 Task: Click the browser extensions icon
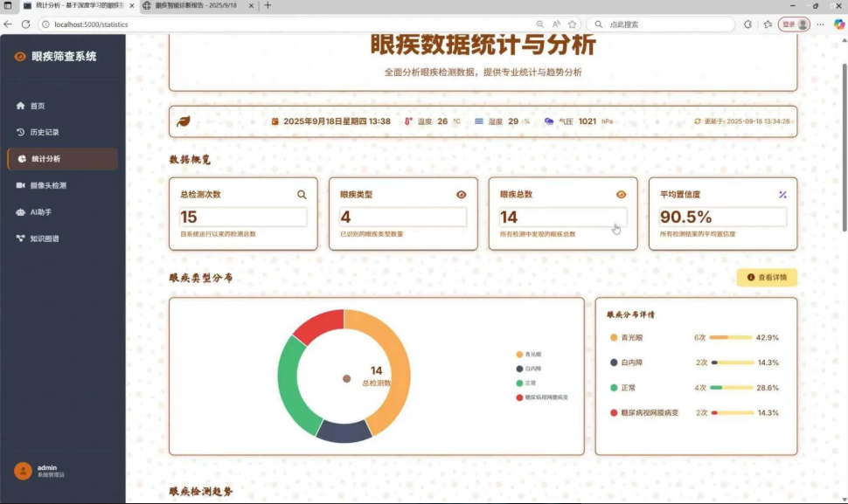748,24
